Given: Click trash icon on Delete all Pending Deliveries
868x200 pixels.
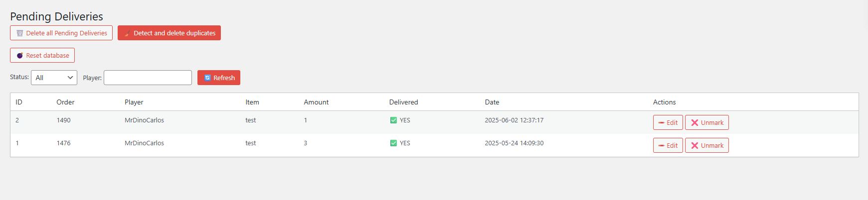Looking at the screenshot, I should (x=20, y=33).
